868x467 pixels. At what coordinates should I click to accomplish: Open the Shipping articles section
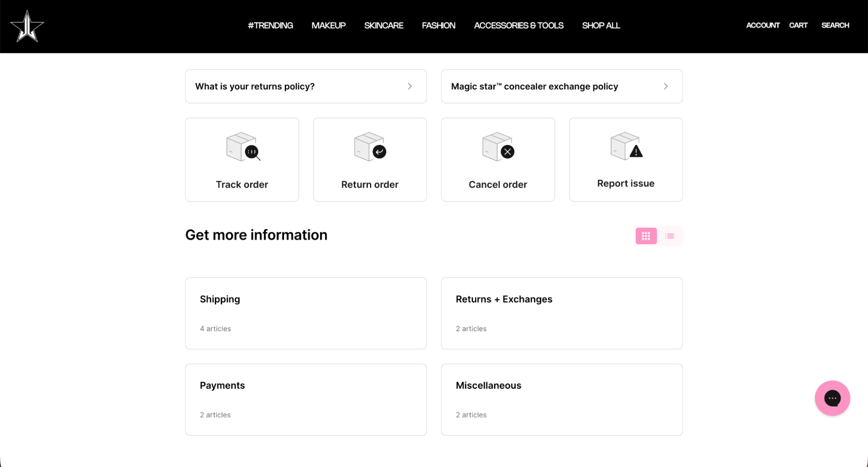pyautogui.click(x=306, y=313)
